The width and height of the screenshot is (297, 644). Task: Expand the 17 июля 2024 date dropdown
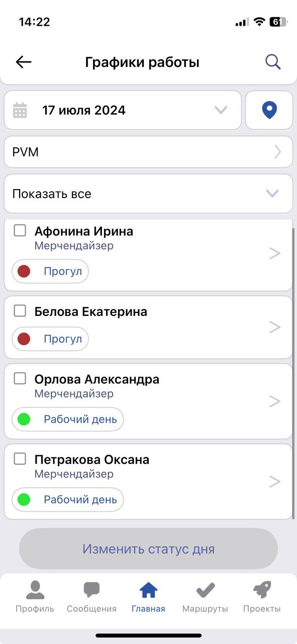[221, 110]
